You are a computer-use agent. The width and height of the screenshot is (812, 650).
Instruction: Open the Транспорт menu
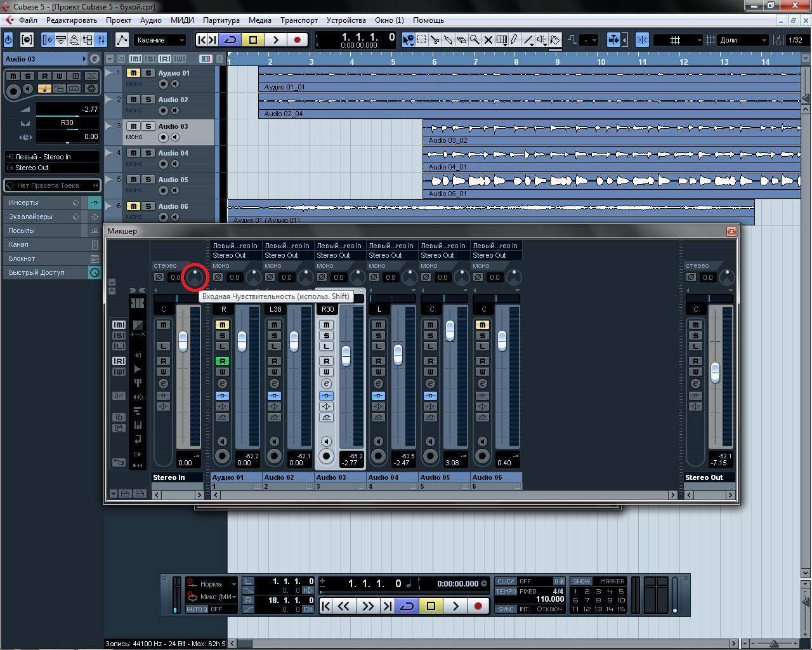[299, 20]
